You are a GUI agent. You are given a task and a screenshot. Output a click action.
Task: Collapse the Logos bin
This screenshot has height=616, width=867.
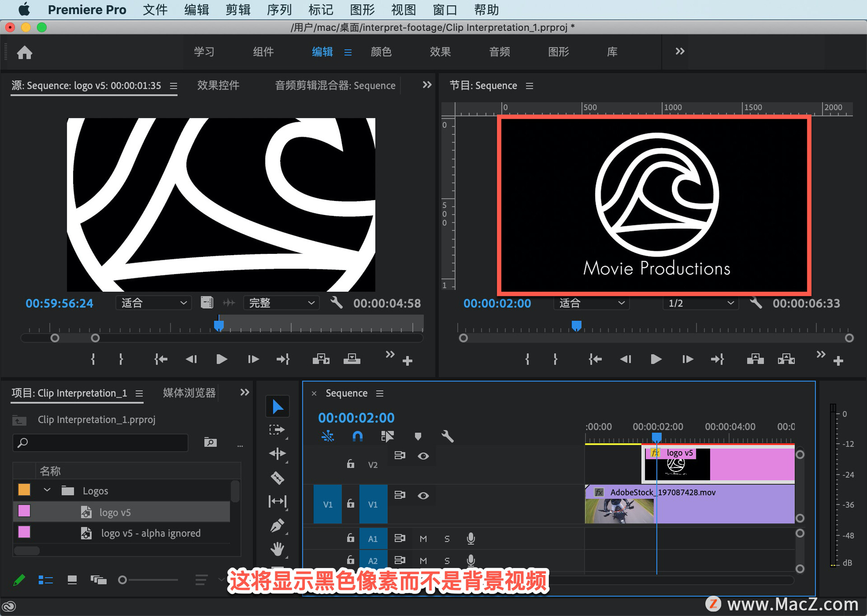coord(47,490)
